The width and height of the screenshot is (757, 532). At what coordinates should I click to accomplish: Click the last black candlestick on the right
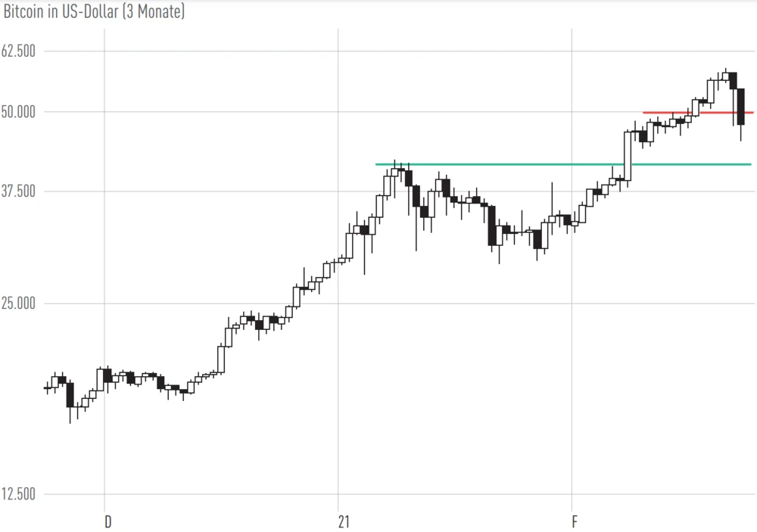click(740, 106)
